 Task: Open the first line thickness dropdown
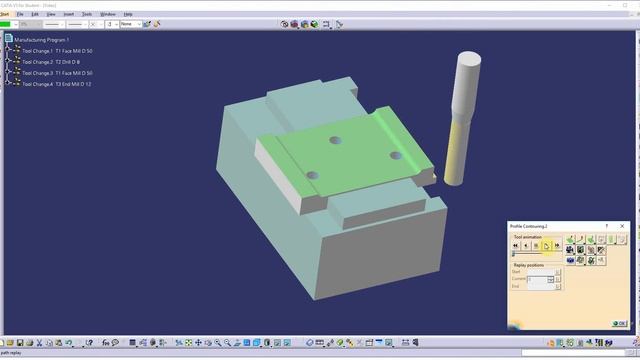tap(54, 24)
